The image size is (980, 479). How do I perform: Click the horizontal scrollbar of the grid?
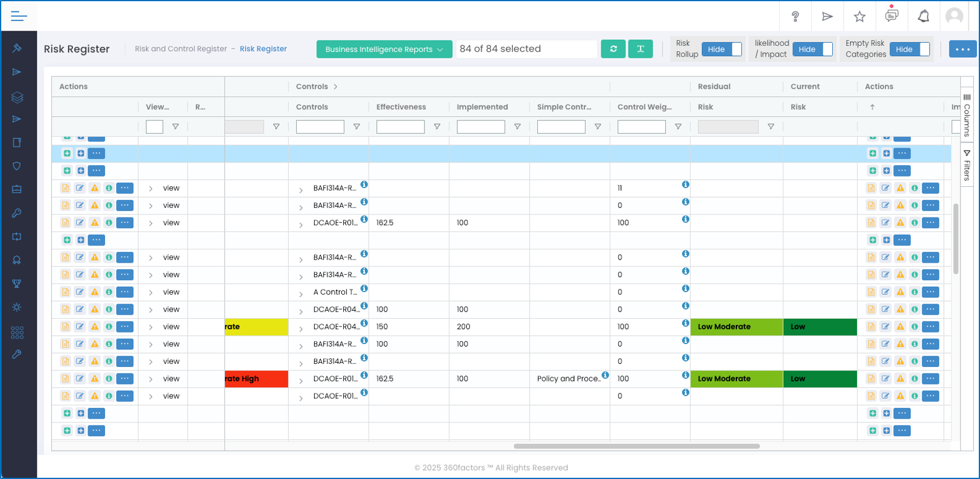(636, 446)
